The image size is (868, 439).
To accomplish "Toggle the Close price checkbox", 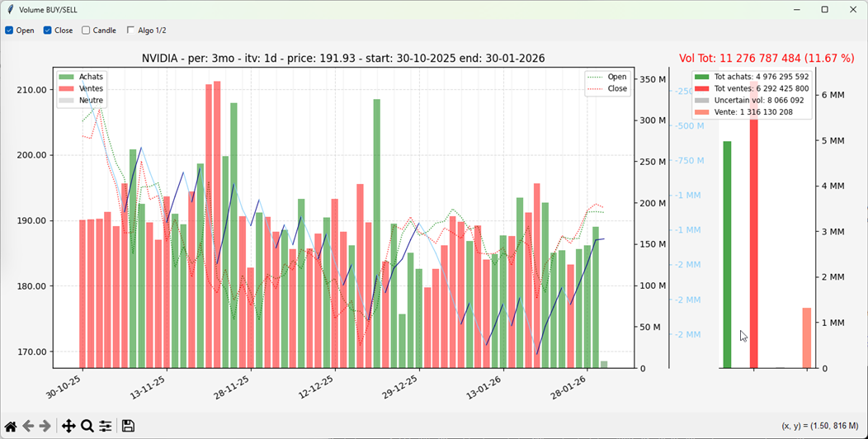I will pos(48,31).
